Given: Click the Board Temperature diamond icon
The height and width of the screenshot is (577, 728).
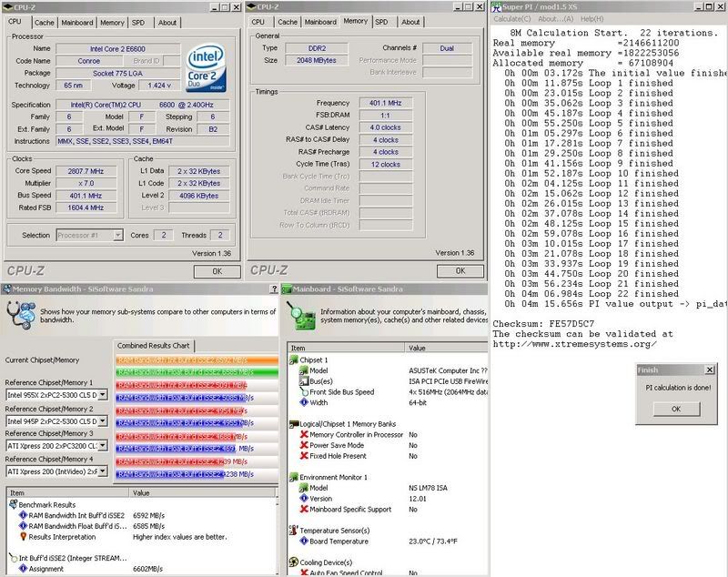Looking at the screenshot, I should 304,541.
